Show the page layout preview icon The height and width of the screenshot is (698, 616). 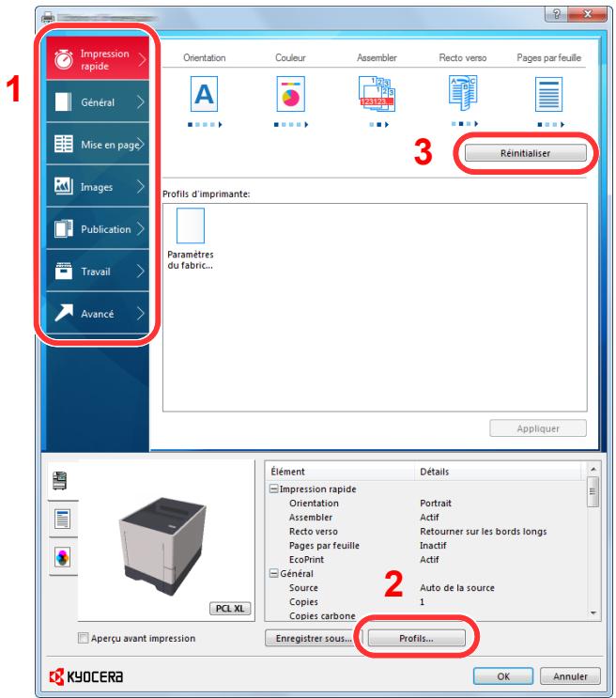(62, 520)
